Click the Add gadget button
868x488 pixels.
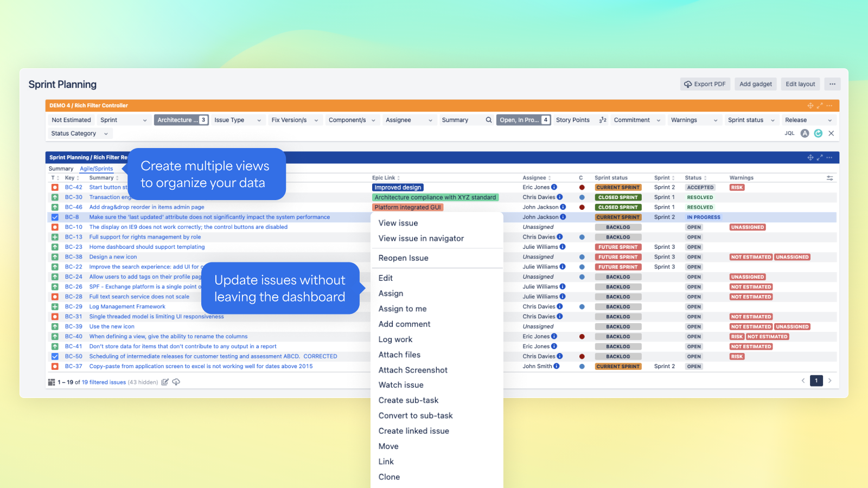click(x=755, y=84)
